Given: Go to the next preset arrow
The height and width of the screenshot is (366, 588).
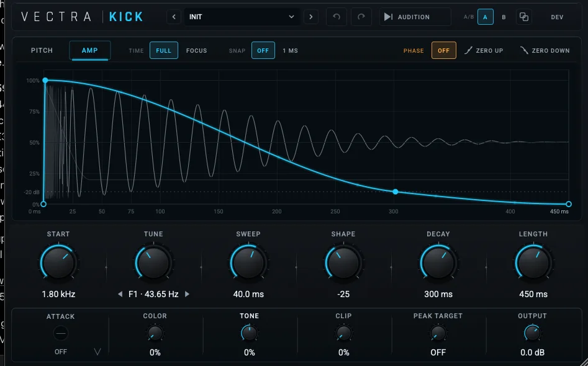Looking at the screenshot, I should click(x=310, y=17).
